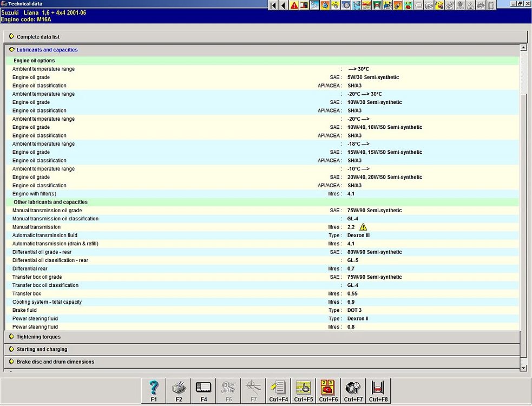Click the -18°C ambient temperature value
This screenshot has height=406, width=532.
(x=359, y=143)
